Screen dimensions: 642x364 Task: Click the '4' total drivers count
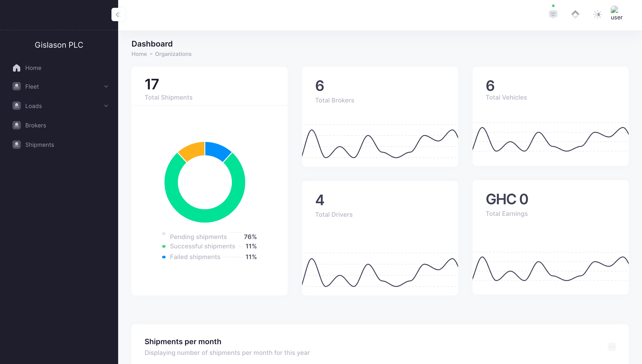tap(320, 200)
